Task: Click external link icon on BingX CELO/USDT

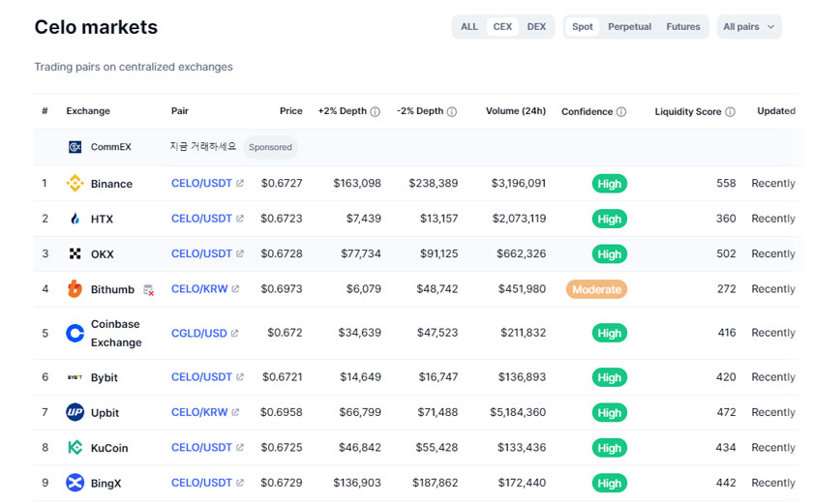Action: tap(240, 483)
